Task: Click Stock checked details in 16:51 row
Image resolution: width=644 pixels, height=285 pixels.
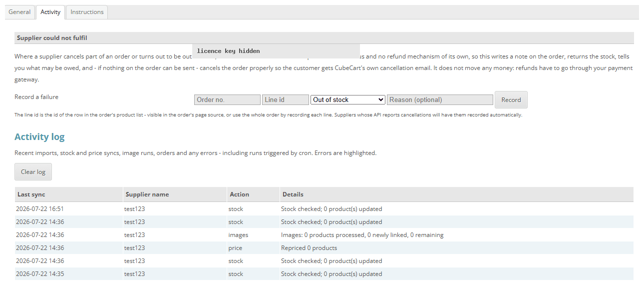Action: (331, 209)
